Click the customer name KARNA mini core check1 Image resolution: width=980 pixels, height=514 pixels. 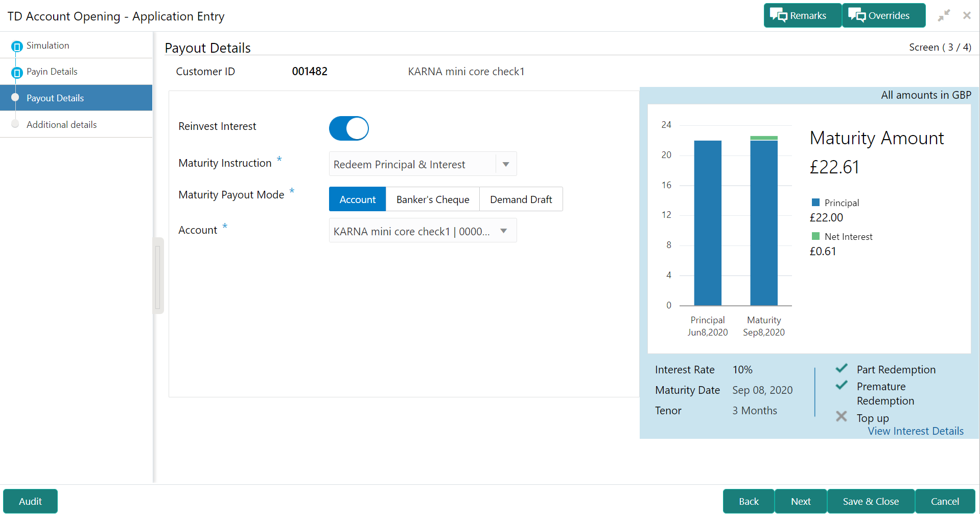(466, 72)
